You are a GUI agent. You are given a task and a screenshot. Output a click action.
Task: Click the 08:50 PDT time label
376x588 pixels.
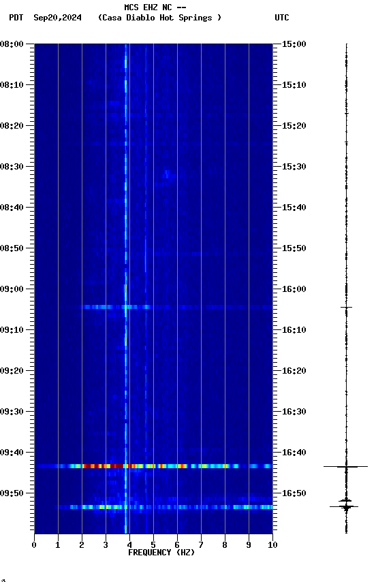click(x=12, y=248)
